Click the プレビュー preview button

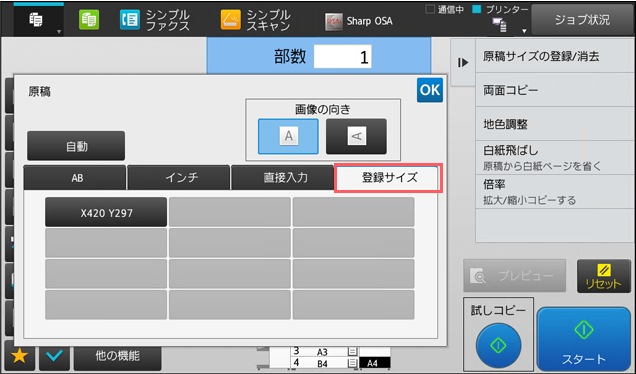(x=514, y=276)
